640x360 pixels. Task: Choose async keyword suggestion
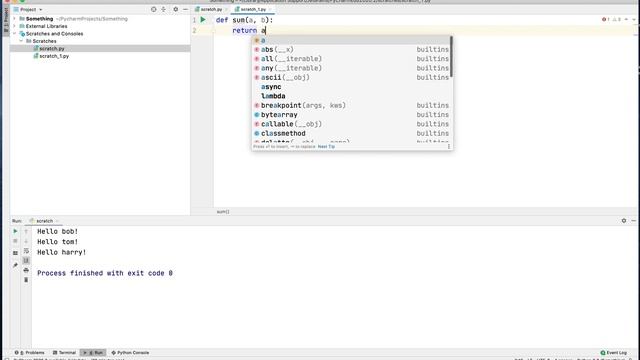tap(351, 87)
